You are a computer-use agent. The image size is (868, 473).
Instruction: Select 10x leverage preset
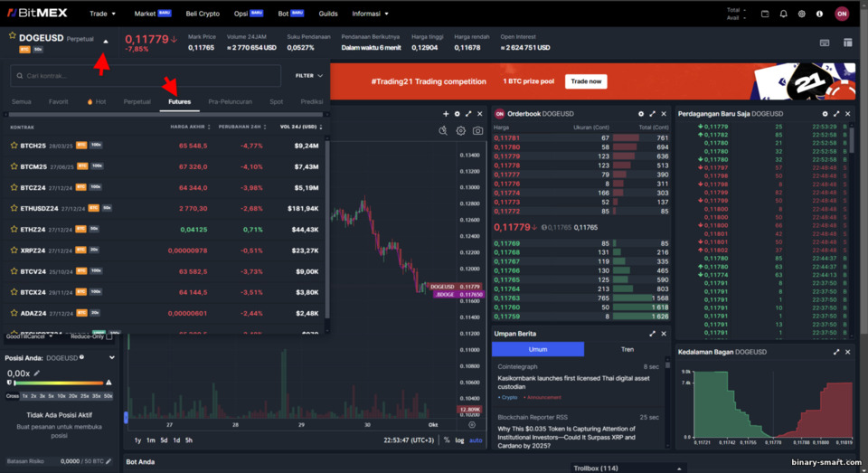pos(61,396)
